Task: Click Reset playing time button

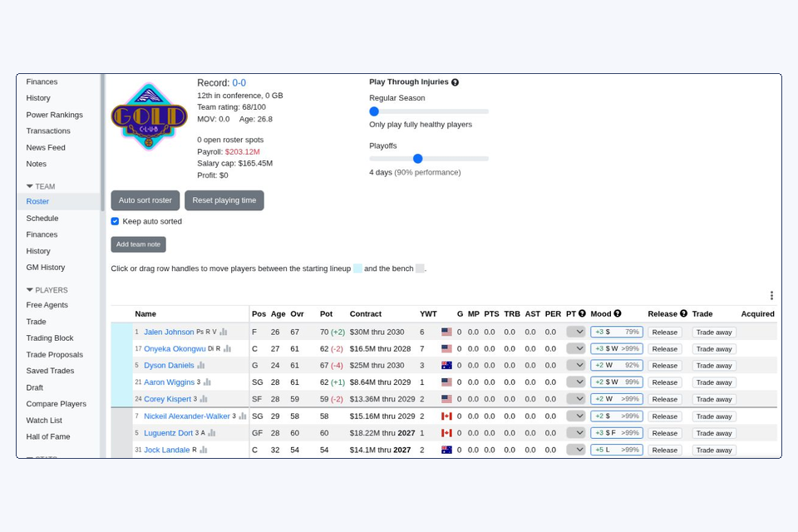Action: pyautogui.click(x=224, y=200)
